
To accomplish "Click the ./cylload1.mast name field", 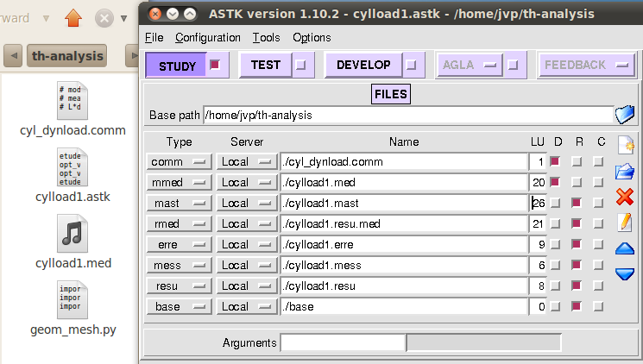I will (404, 203).
